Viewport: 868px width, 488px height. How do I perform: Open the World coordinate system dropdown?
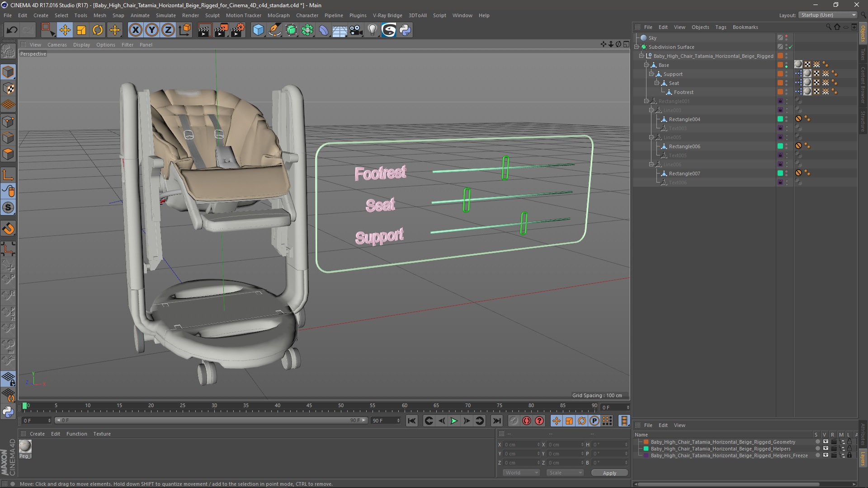521,473
